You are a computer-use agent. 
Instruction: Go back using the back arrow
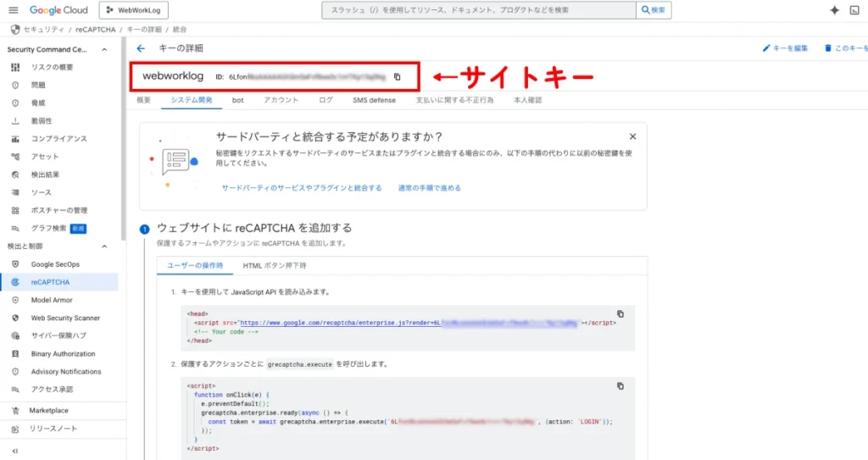[x=141, y=48]
